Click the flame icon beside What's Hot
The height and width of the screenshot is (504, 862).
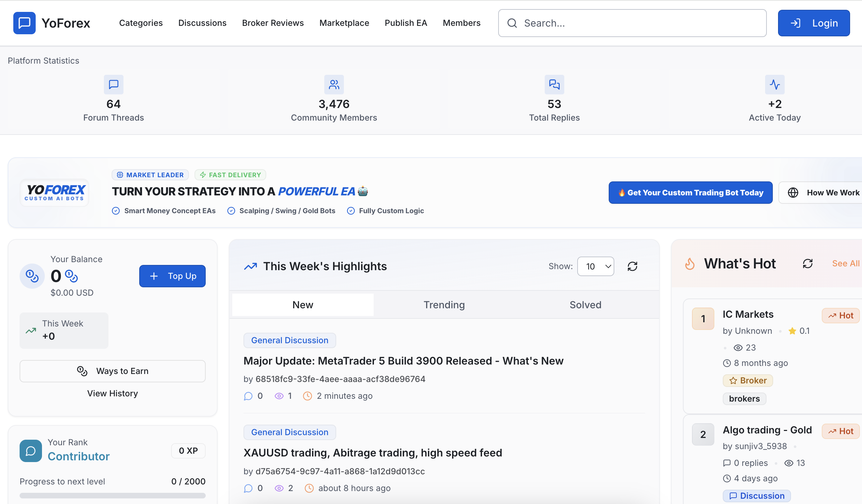point(690,264)
